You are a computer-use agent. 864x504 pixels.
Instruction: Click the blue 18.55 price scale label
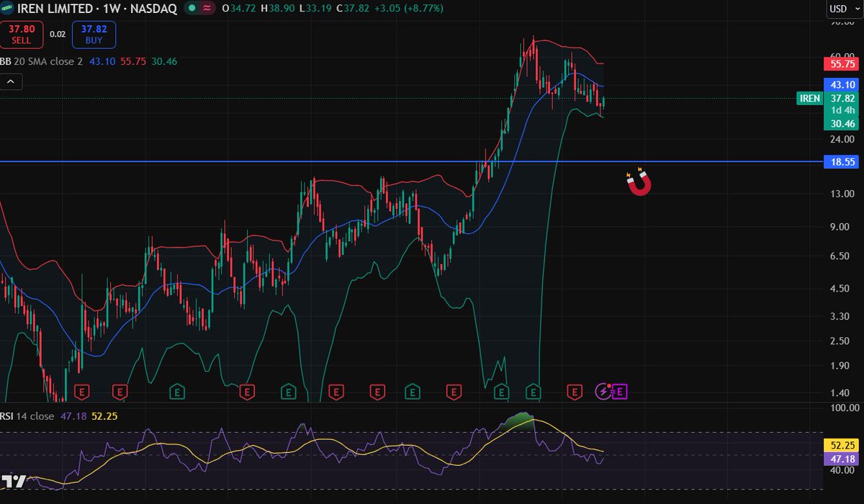[x=842, y=162]
